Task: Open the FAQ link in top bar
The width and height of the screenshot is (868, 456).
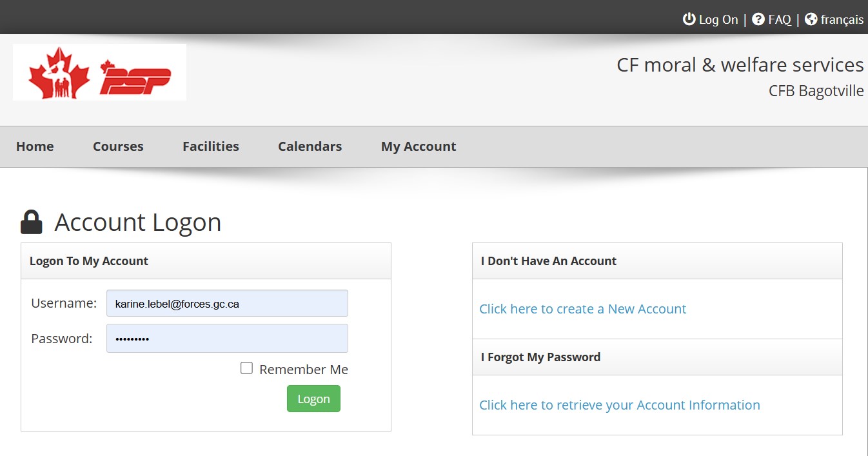Action: coord(780,19)
